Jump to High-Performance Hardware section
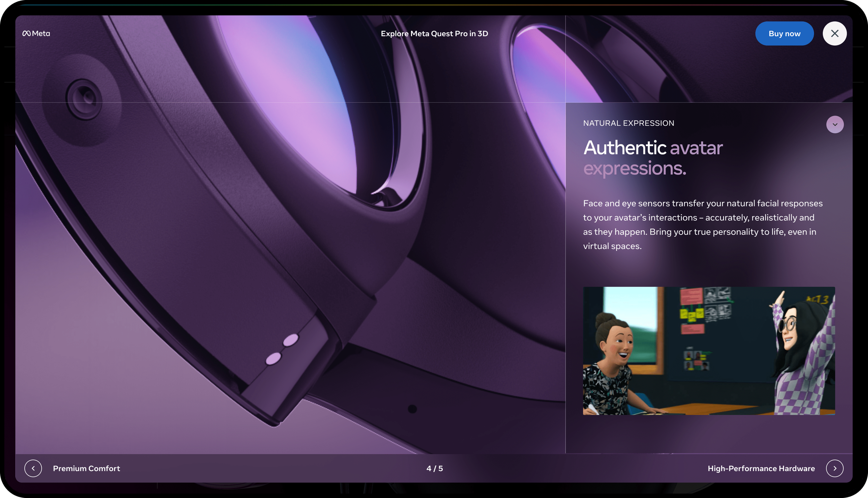The image size is (868, 498). [761, 469]
